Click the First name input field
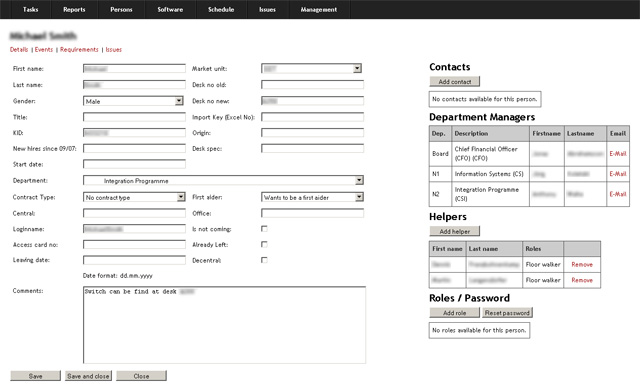640x390 pixels. (x=134, y=69)
